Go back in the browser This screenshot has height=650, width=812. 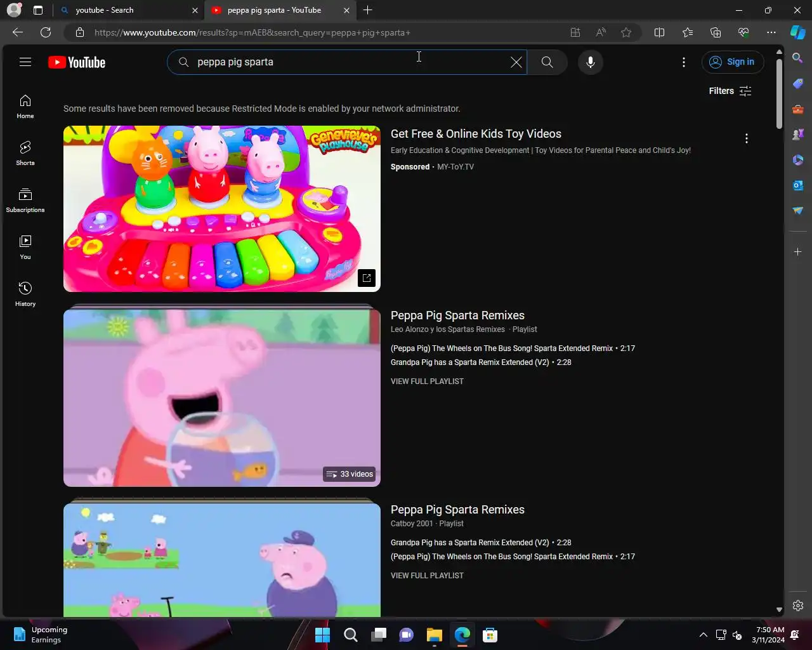pos(18,32)
